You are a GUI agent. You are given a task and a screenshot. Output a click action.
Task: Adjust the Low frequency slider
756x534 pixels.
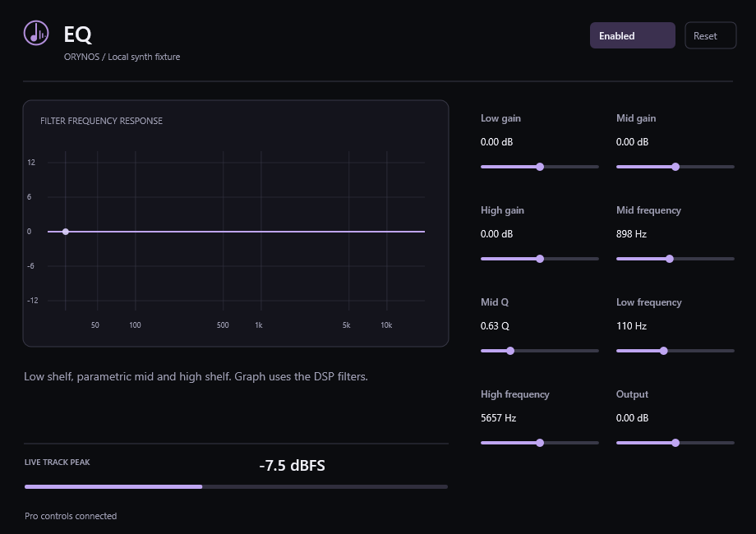675,351
